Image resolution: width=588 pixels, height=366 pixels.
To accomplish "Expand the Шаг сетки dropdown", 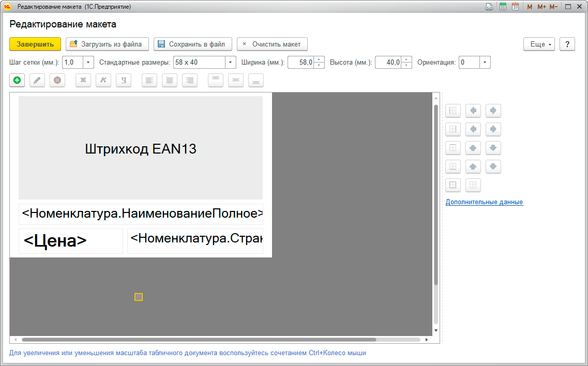I will [87, 63].
